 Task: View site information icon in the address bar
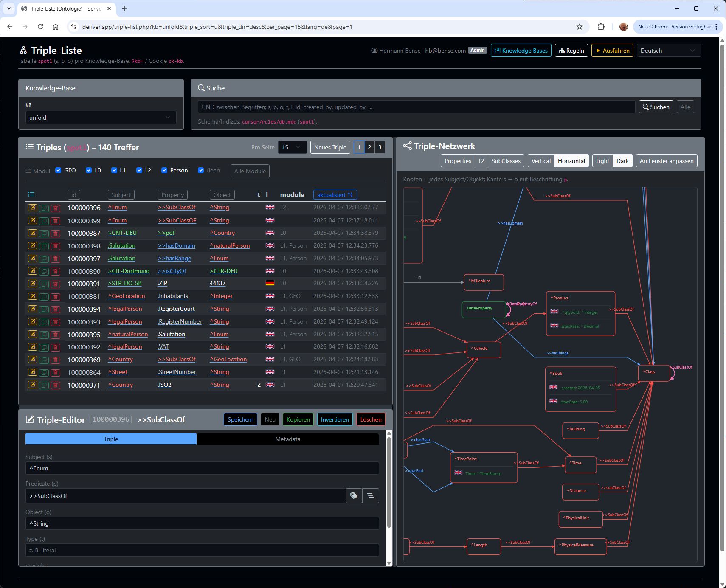74,27
